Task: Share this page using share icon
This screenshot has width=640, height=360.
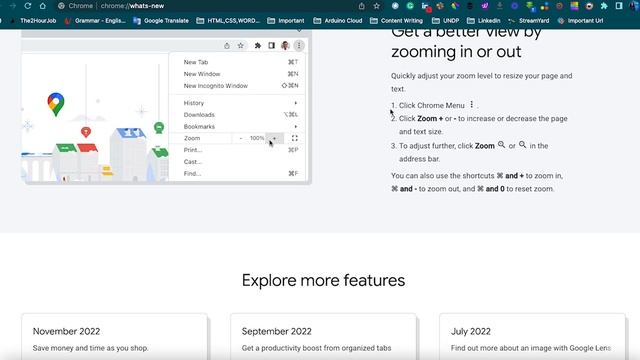Action: 362,6
